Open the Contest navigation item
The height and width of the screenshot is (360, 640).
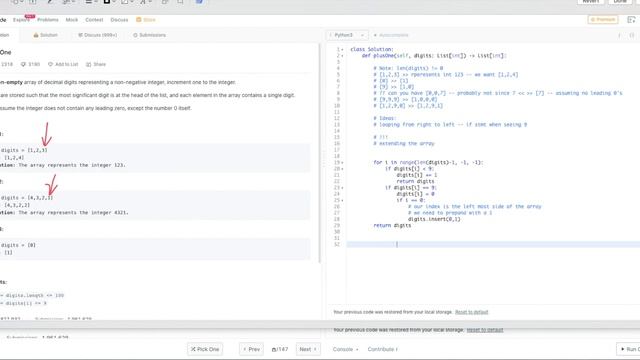[x=94, y=20]
